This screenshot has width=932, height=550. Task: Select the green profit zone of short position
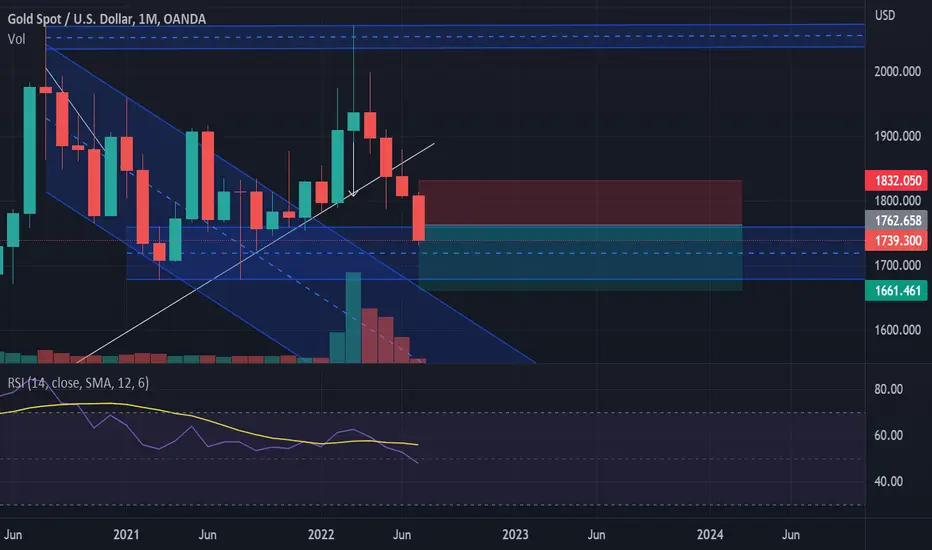click(x=580, y=258)
